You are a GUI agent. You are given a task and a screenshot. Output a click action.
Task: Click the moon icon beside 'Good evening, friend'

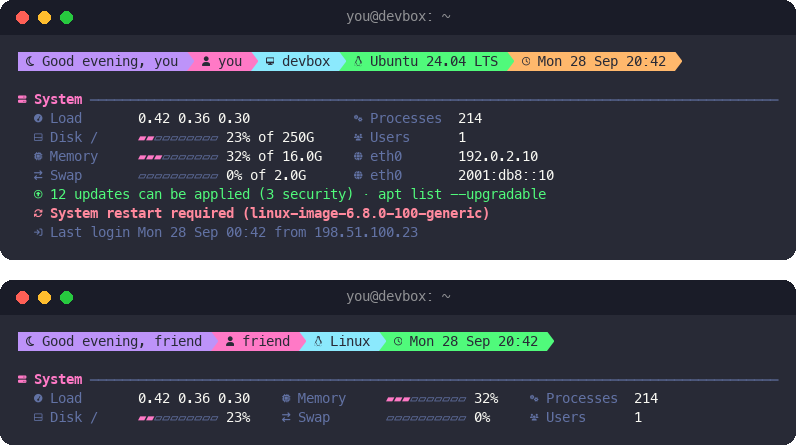(x=30, y=341)
